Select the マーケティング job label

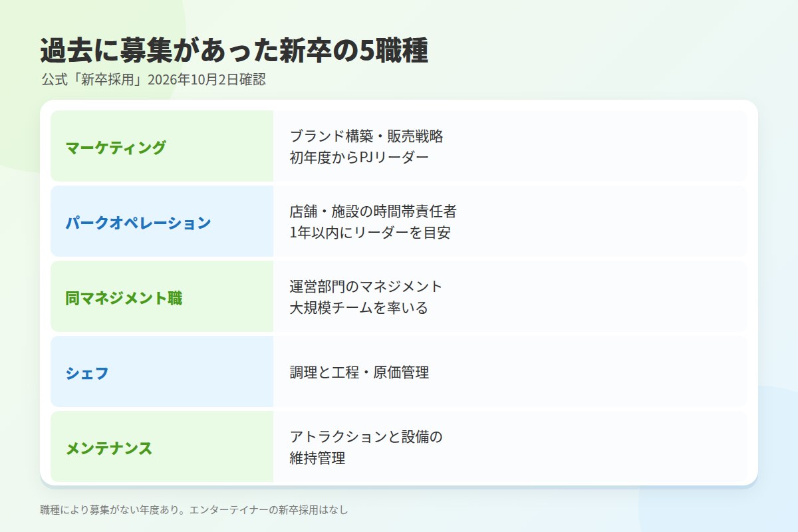pos(116,148)
